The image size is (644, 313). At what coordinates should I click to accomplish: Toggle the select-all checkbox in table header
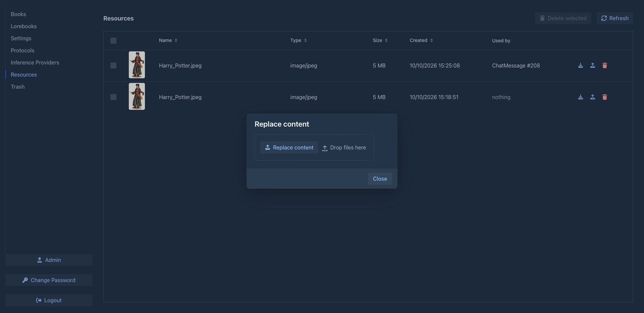[x=113, y=41]
